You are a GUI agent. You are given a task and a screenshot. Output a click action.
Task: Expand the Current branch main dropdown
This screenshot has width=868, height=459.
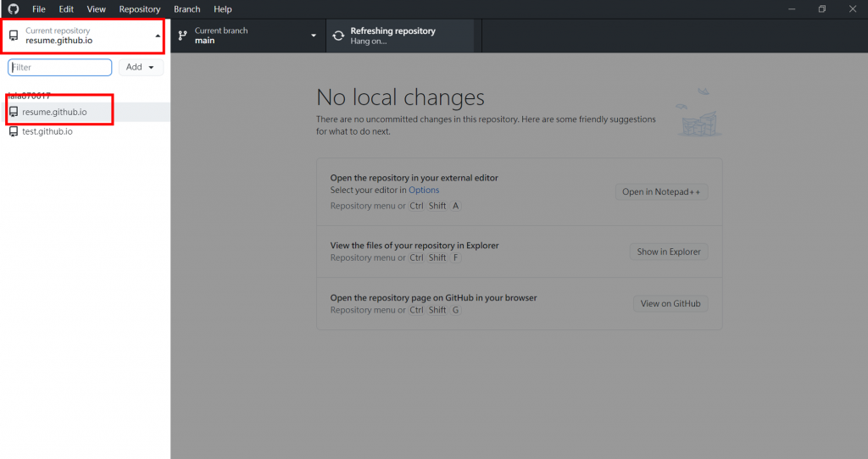[x=248, y=36]
